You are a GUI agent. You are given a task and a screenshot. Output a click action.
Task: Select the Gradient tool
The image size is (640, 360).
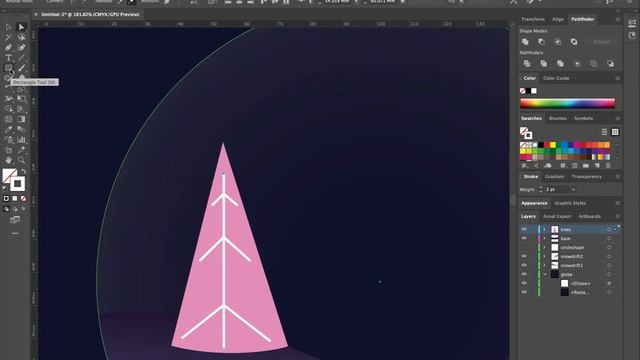point(21,119)
